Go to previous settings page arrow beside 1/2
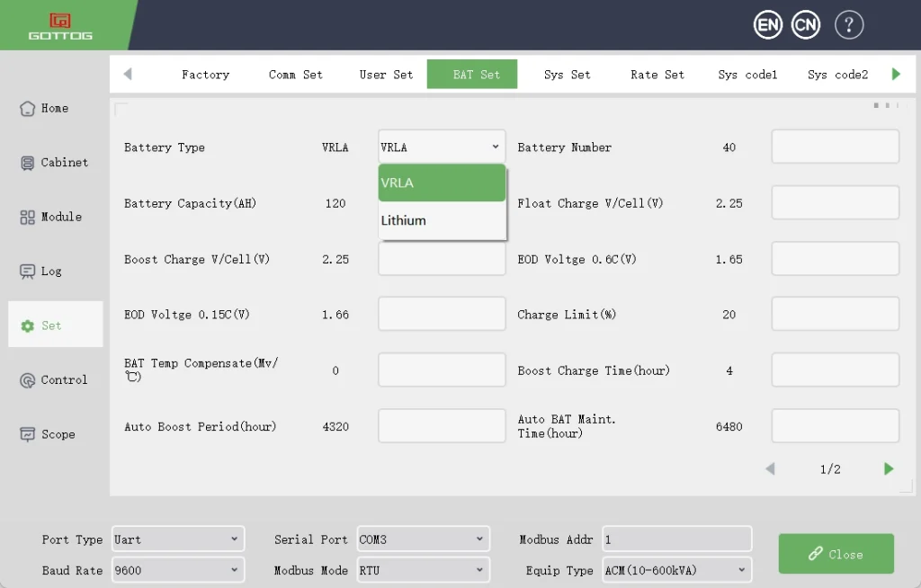Viewport: 921px width, 588px height. (x=770, y=468)
